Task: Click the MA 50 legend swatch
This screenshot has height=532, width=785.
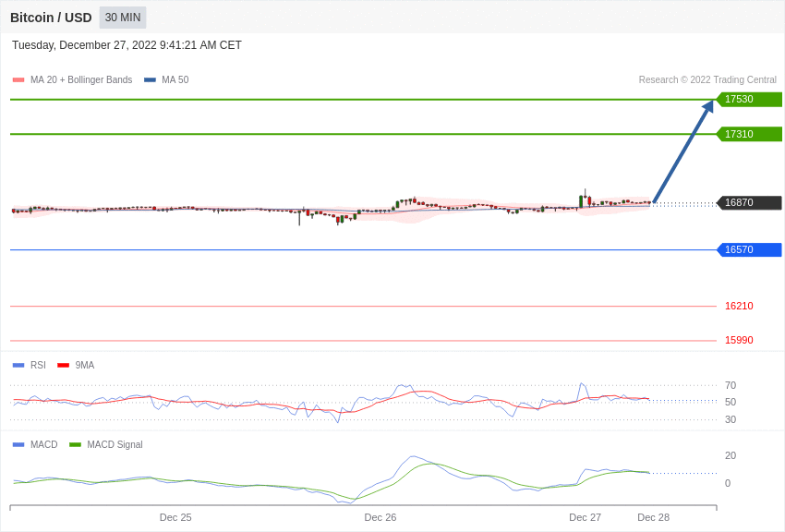Action: tap(150, 79)
